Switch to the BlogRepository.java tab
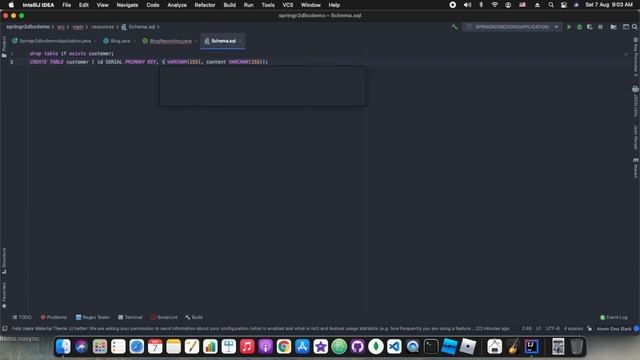Viewport: 640px width, 360px height. (x=169, y=41)
